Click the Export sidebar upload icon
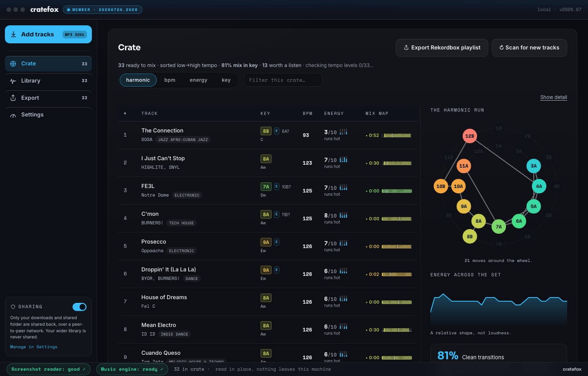 [x=13, y=98]
